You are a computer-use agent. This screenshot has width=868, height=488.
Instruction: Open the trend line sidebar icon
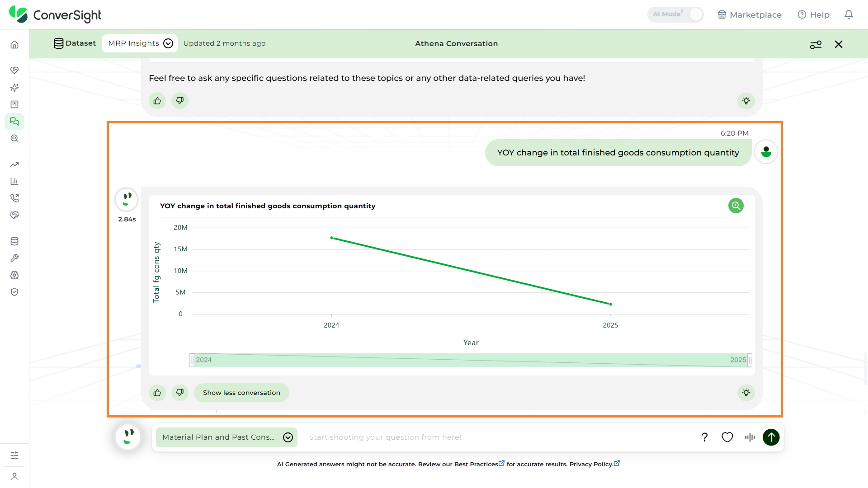click(14, 164)
